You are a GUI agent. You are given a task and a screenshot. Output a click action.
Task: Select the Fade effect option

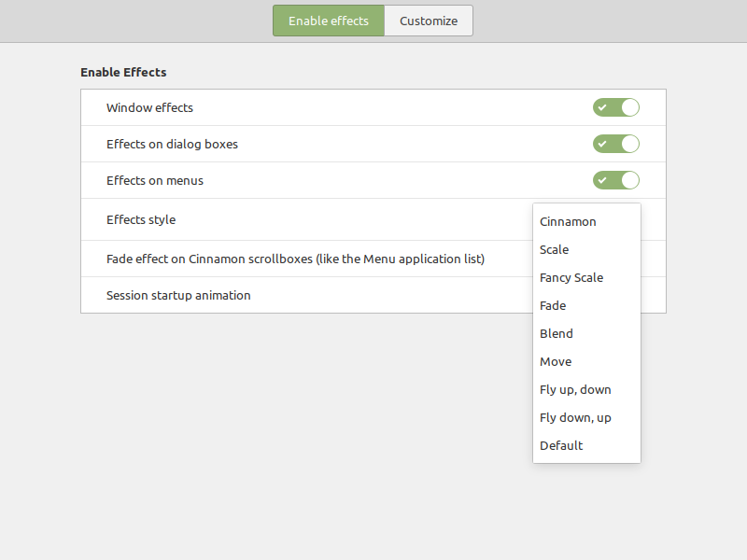click(x=553, y=305)
